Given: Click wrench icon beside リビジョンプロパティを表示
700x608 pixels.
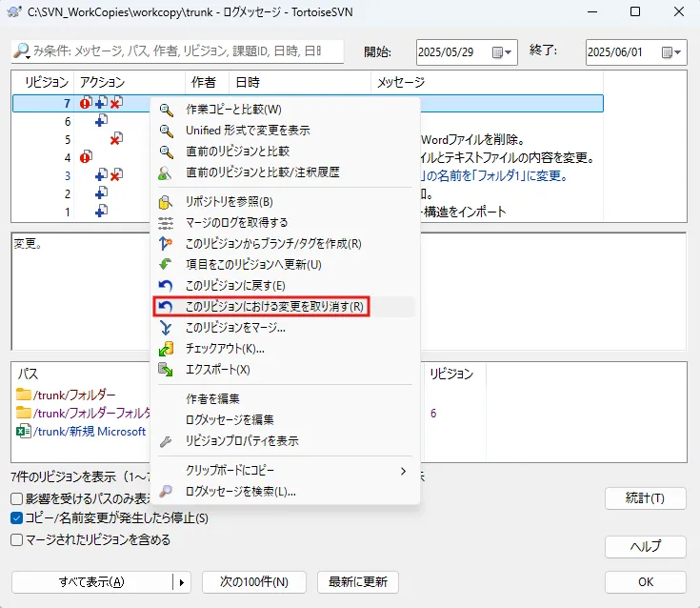Looking at the screenshot, I should (x=165, y=441).
